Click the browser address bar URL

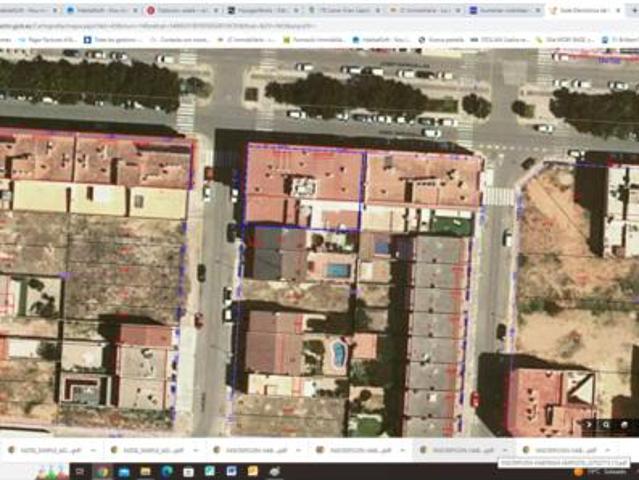(x=159, y=26)
